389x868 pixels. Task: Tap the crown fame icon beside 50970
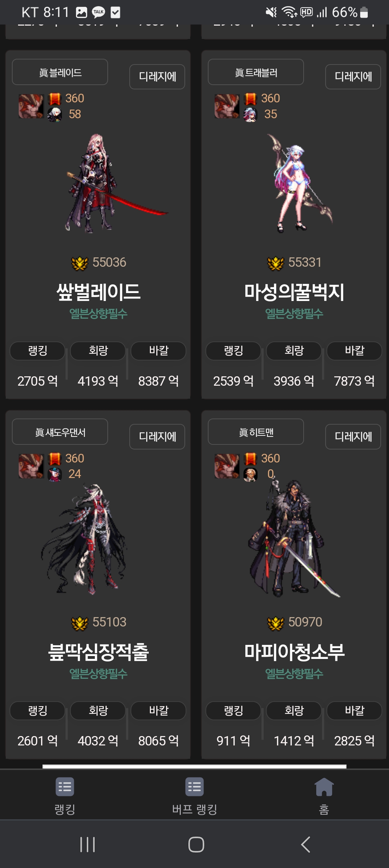tap(276, 623)
